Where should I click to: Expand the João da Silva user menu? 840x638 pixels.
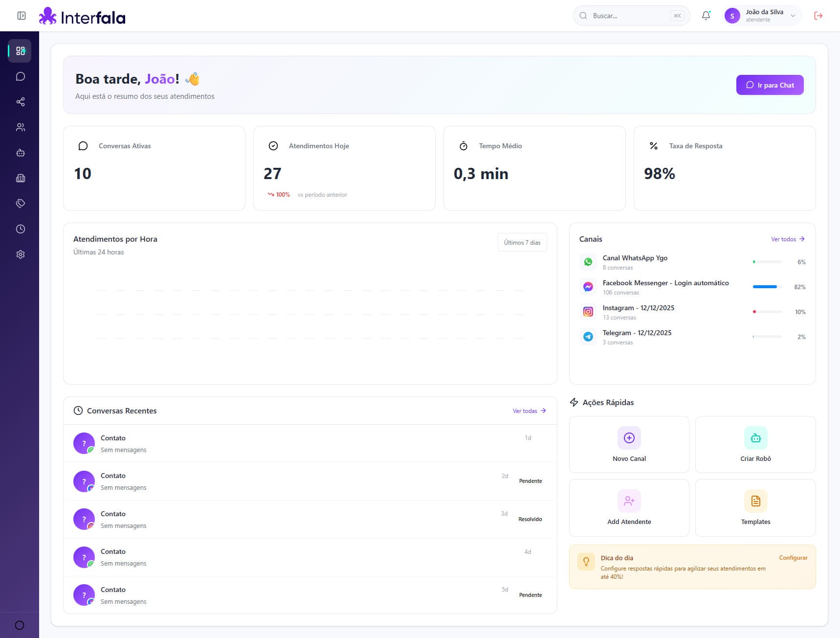point(762,16)
